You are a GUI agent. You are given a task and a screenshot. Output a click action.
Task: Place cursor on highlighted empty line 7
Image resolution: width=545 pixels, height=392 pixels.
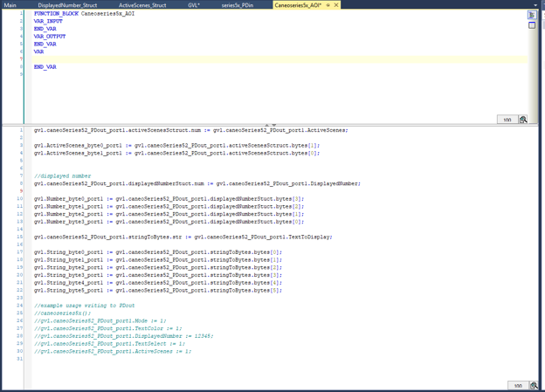point(279,59)
